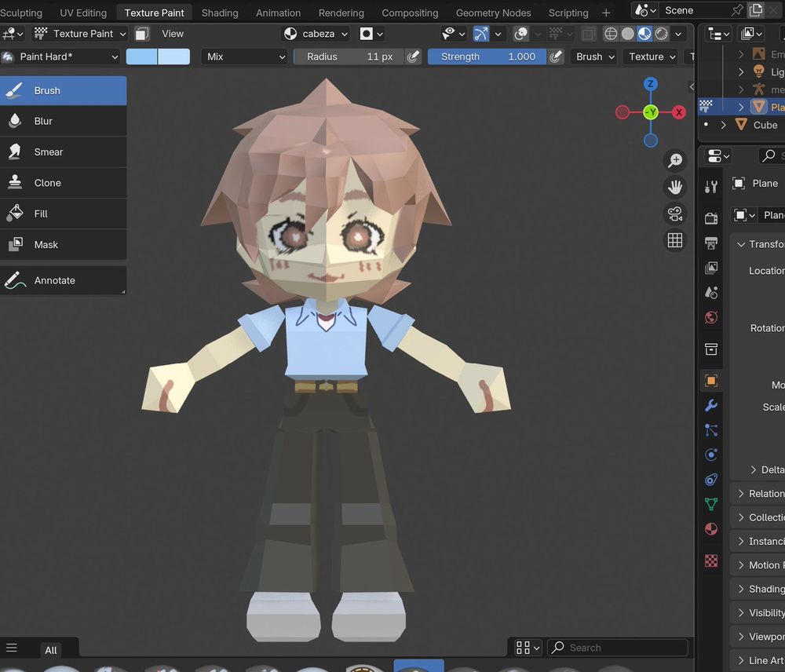The image size is (785, 672).
Task: Click the new scene button
Action: (755, 10)
